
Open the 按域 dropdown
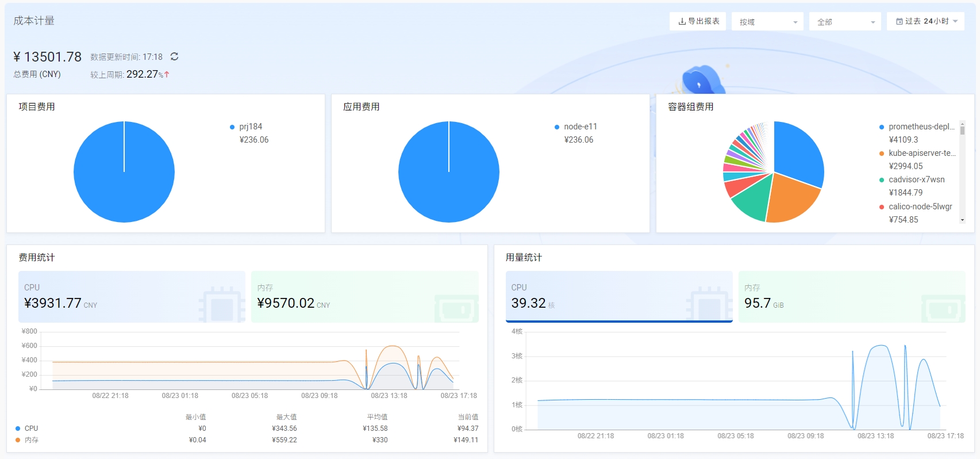767,22
